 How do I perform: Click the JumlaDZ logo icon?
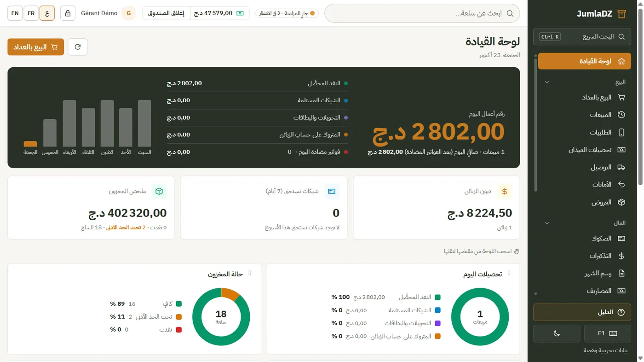tap(621, 14)
